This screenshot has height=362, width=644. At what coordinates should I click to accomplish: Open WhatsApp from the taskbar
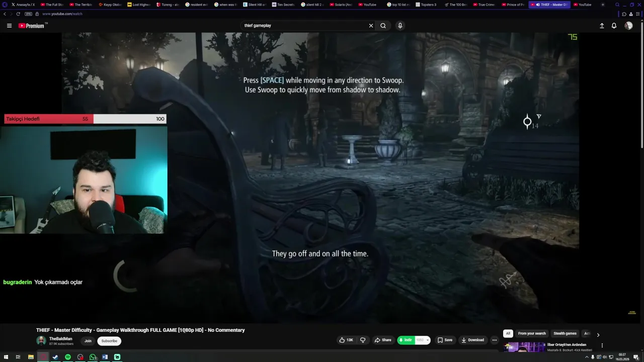(93, 357)
